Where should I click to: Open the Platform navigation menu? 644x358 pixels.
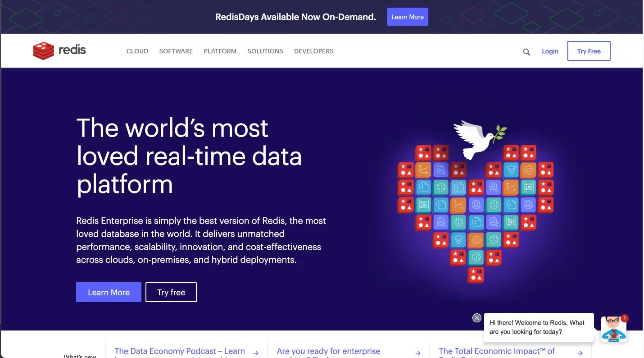point(220,51)
